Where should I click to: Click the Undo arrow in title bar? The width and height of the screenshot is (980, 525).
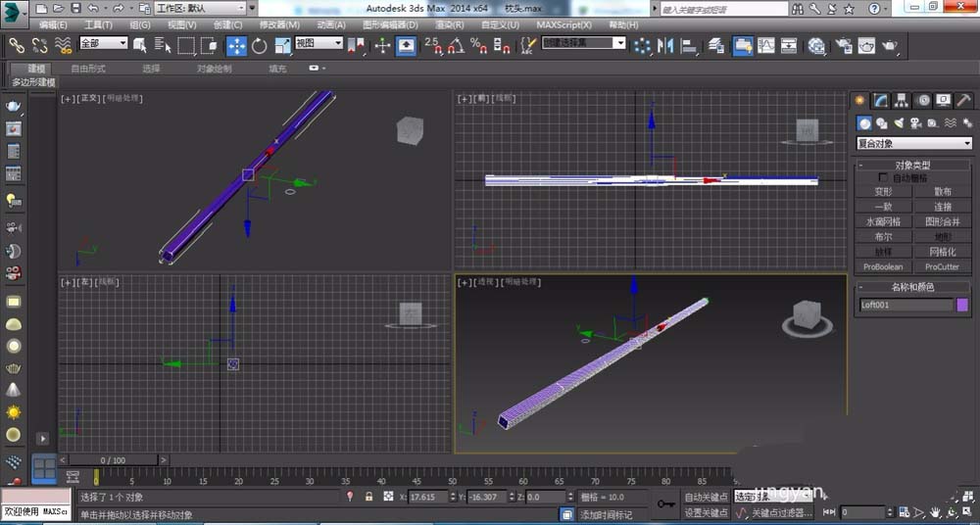tap(93, 8)
